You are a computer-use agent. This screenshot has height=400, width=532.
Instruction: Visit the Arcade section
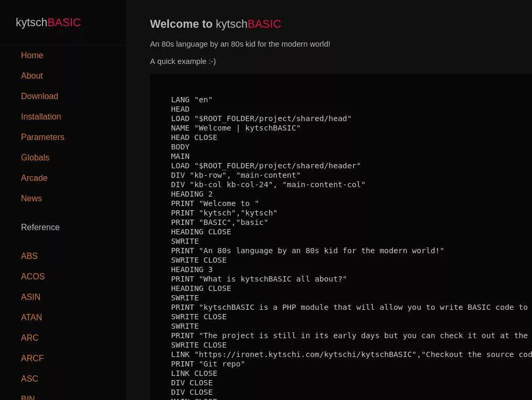tap(34, 178)
